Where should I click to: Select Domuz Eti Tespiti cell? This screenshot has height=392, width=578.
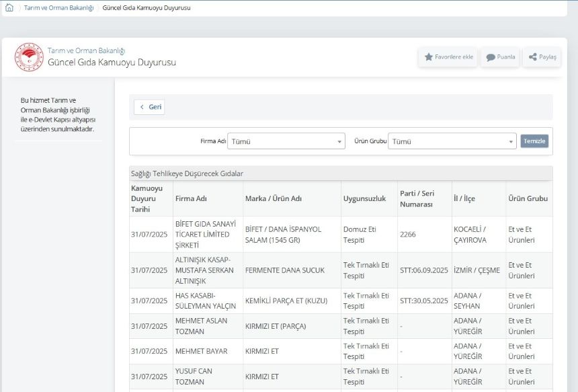pos(370,235)
